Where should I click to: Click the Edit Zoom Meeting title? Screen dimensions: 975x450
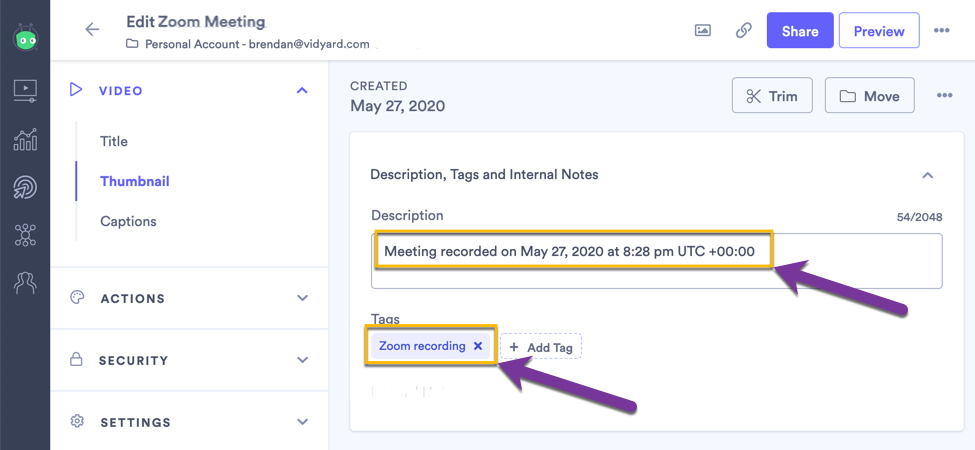[x=196, y=22]
